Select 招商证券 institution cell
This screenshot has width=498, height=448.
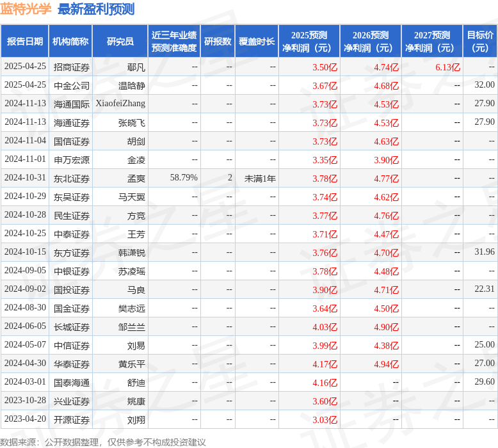(x=72, y=67)
